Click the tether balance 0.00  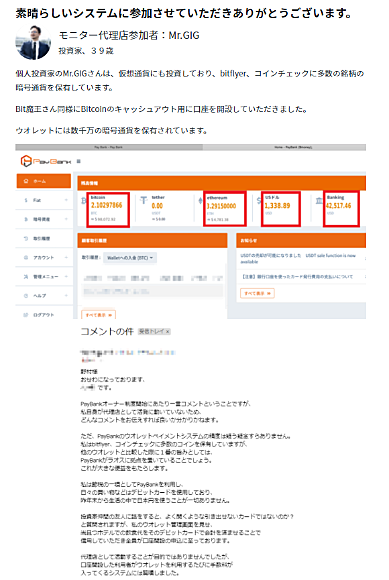[157, 206]
